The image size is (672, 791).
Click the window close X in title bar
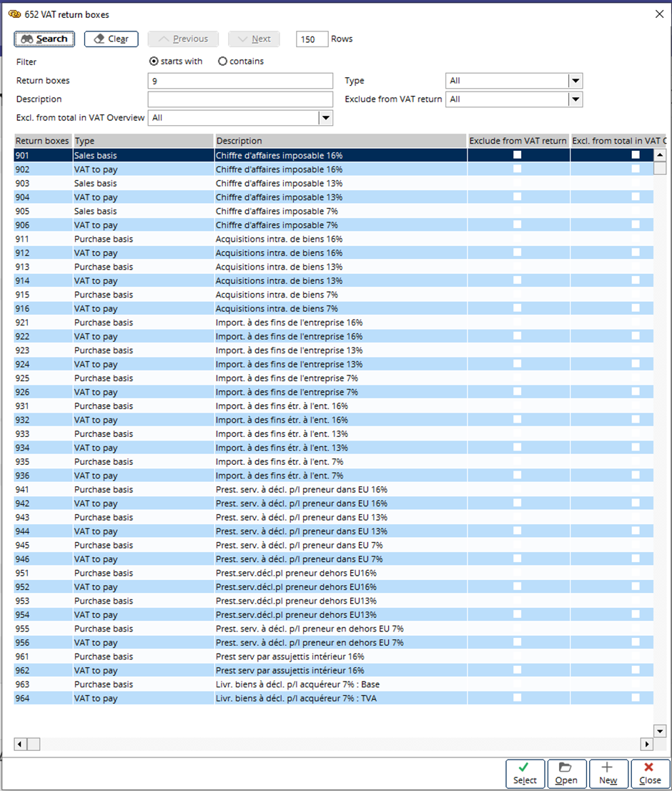click(659, 14)
